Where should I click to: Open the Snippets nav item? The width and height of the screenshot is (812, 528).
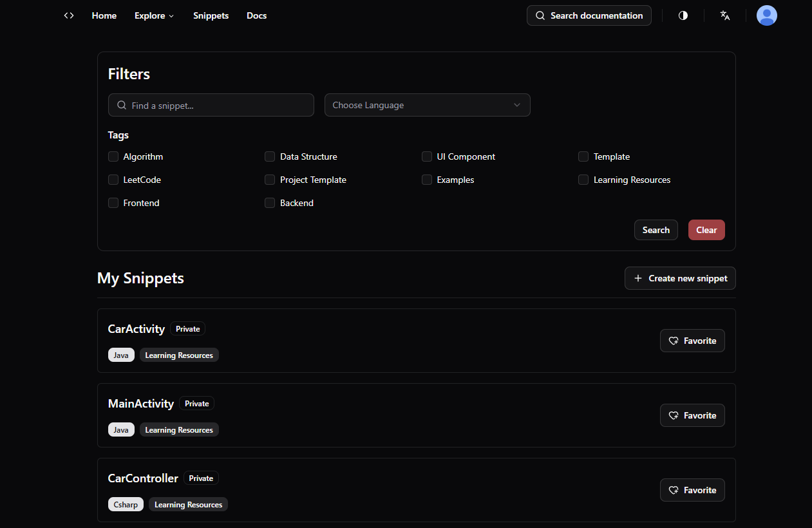point(211,15)
